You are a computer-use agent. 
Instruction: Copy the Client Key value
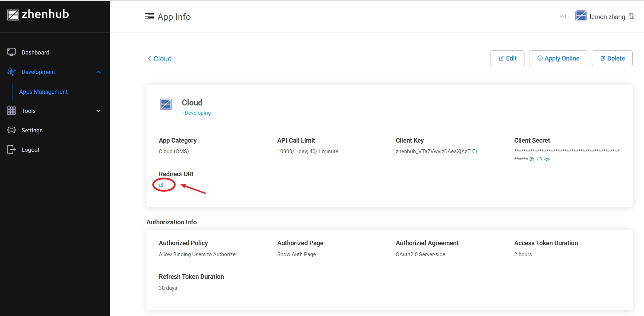pos(475,151)
